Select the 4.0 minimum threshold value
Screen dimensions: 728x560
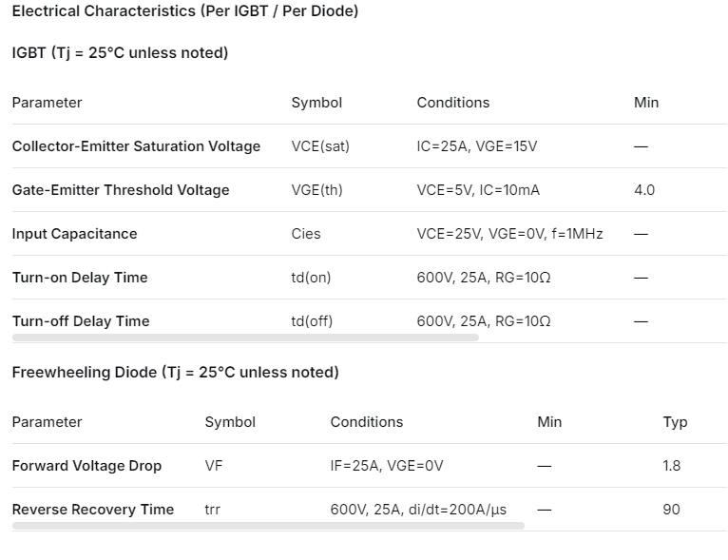(x=644, y=190)
